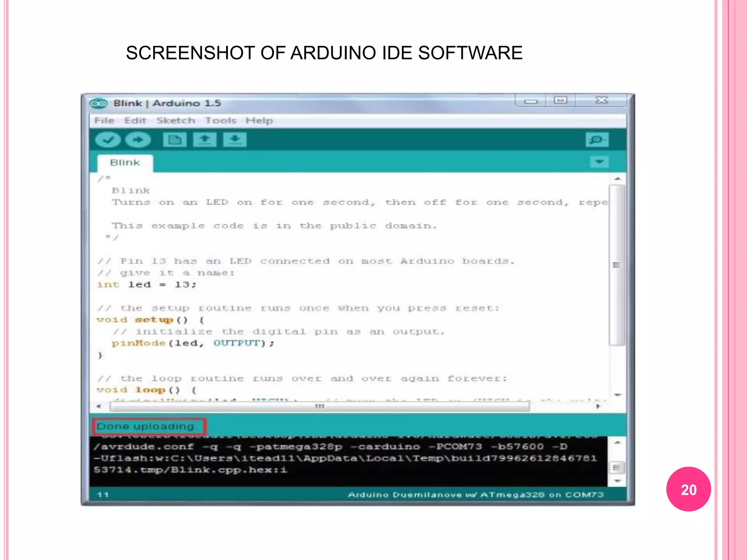Open the Help menu

tap(259, 121)
